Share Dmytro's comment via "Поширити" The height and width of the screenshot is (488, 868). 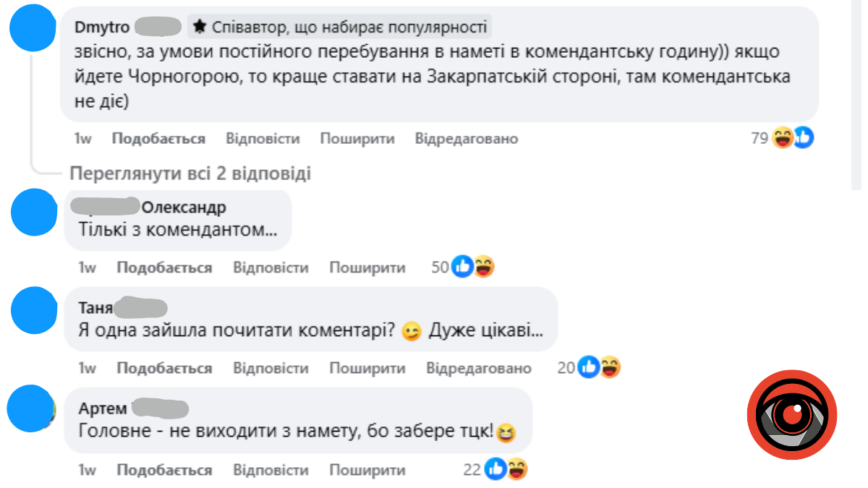pyautogui.click(x=357, y=138)
